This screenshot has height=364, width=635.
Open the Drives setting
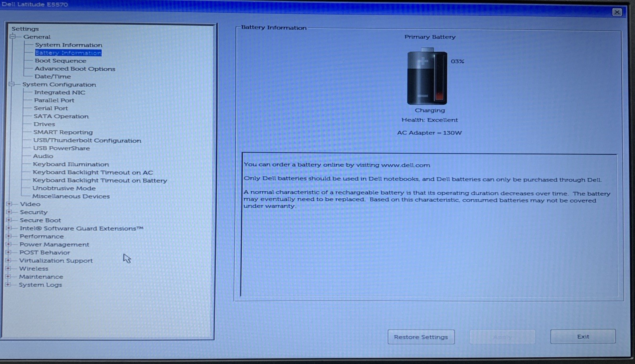tap(44, 124)
